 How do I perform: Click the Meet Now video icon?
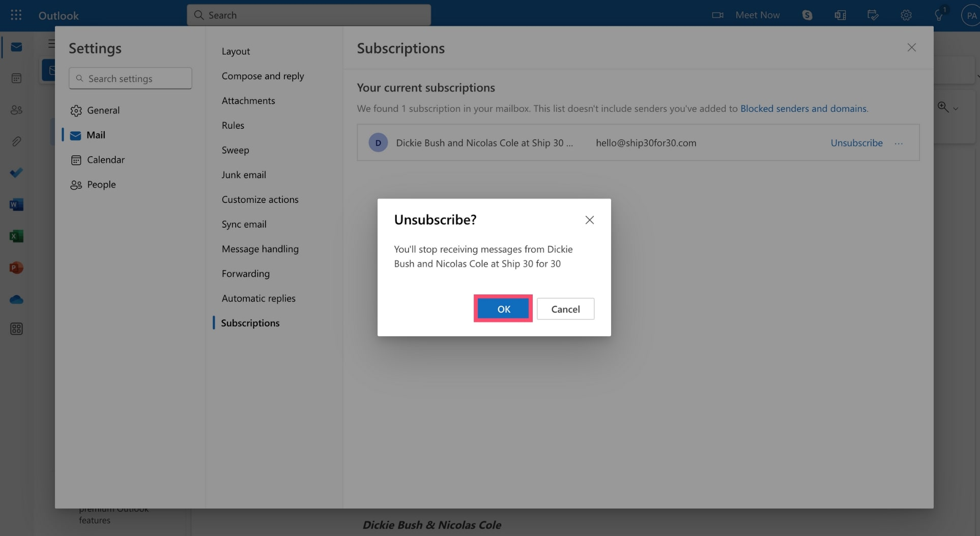tap(717, 15)
